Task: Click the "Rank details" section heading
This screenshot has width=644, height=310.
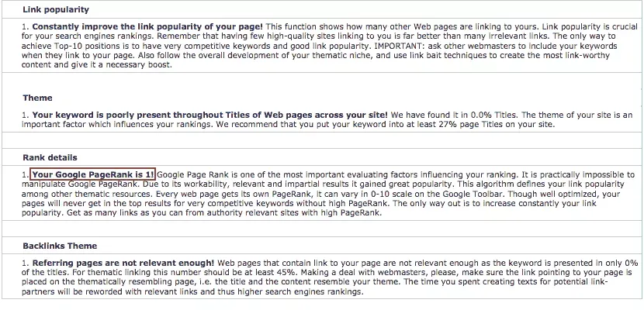Action: click(50, 157)
